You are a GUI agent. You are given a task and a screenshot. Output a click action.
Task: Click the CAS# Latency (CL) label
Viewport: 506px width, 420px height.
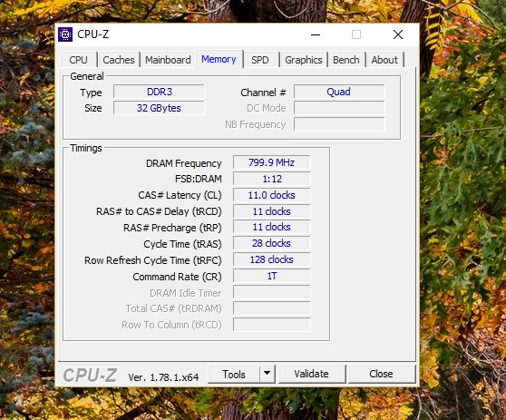(180, 195)
